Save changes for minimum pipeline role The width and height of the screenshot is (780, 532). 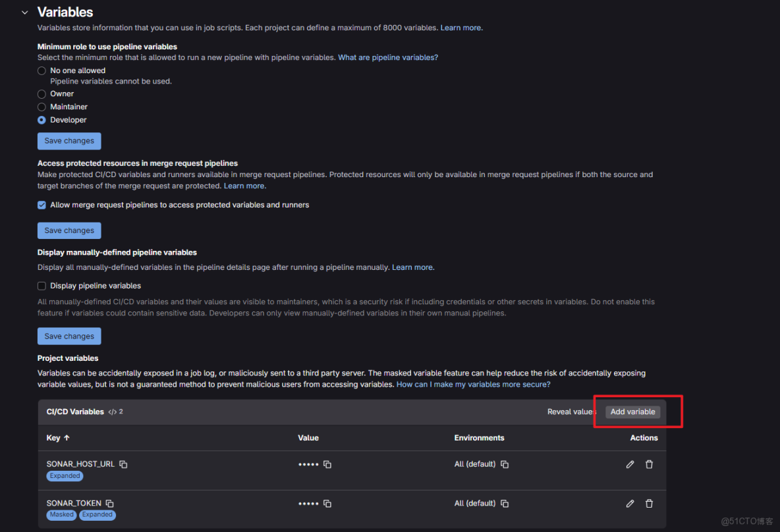(x=69, y=141)
